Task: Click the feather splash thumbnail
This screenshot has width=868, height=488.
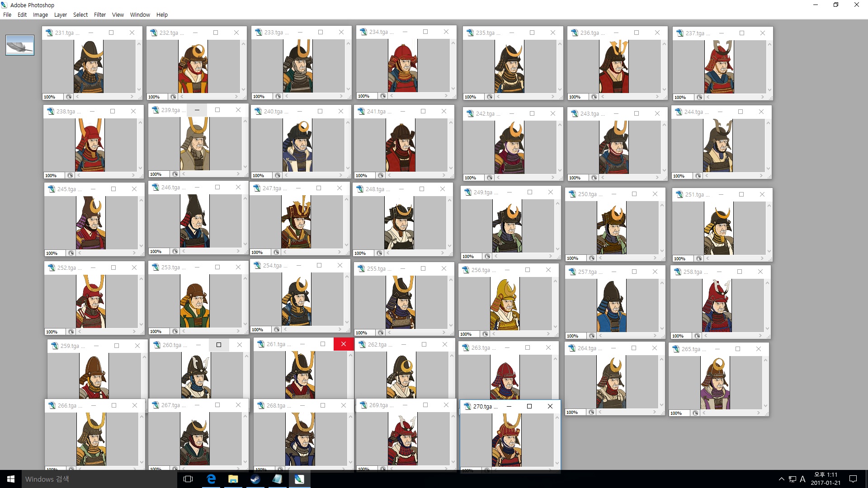Action: pyautogui.click(x=20, y=45)
